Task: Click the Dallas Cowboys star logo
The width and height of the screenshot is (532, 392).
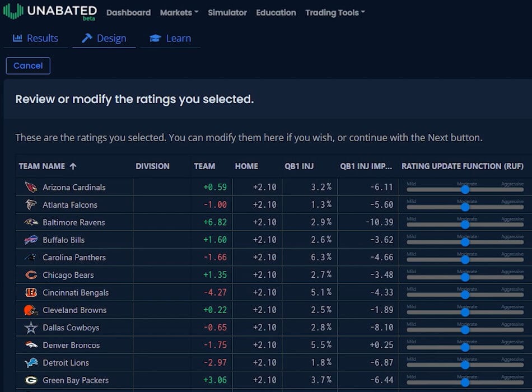Action: coord(31,328)
